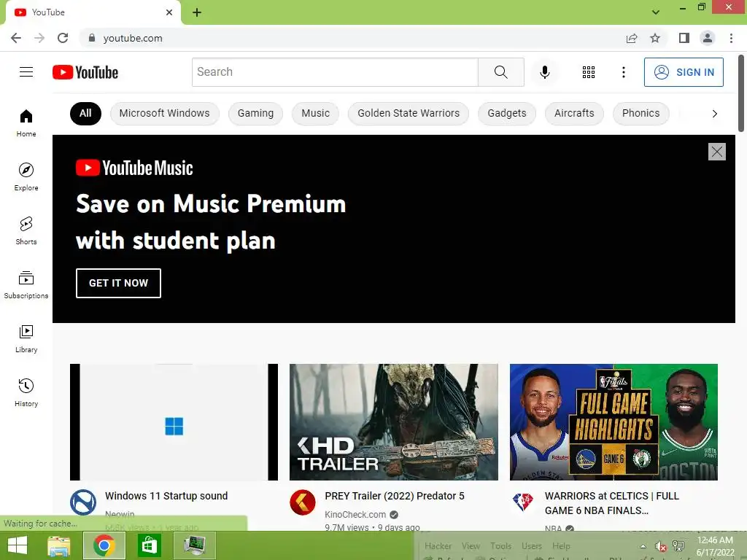The image size is (747, 560).
Task: Click the YouTube logo
Action: point(85,72)
